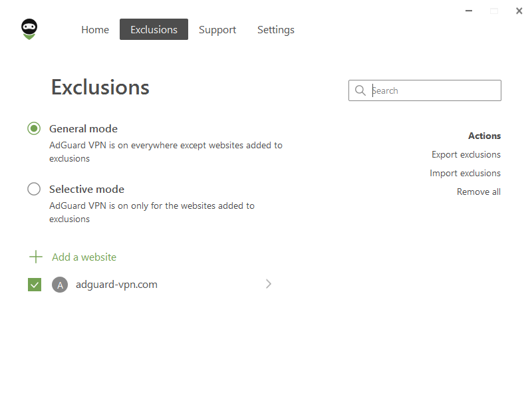Switch to the Exclusions tab
Image resolution: width=532 pixels, height=399 pixels.
coord(154,29)
